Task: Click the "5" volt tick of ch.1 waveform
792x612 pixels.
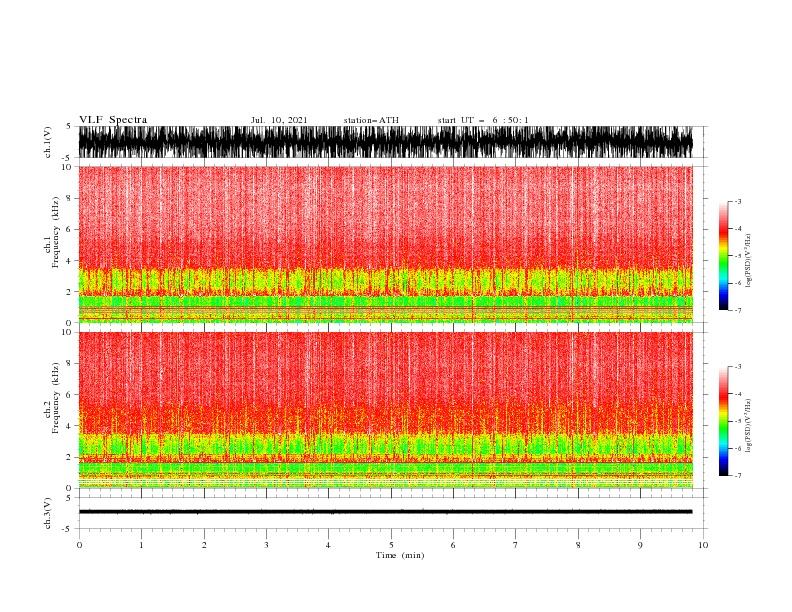Action: pyautogui.click(x=69, y=126)
